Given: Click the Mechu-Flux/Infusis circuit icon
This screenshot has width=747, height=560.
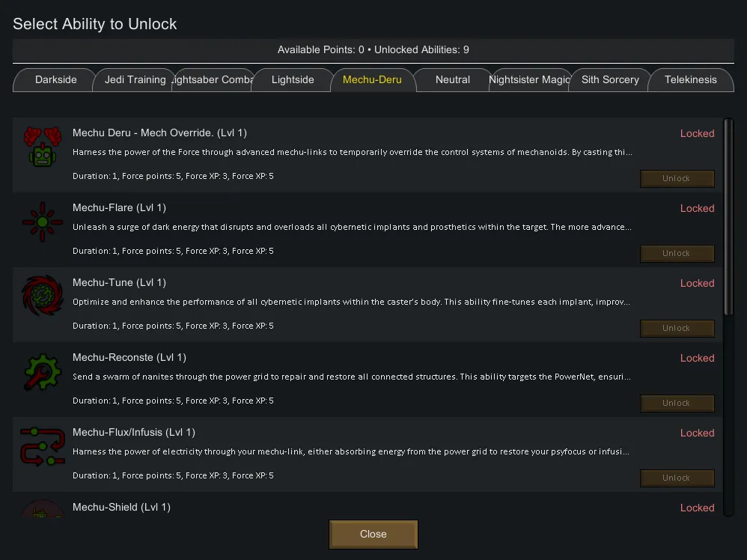Looking at the screenshot, I should coord(42,446).
